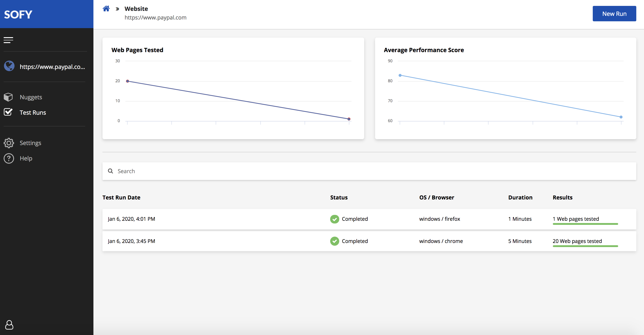Screen dimensions: 644x335
Task: Click the Website breadcrumb label
Action: (136, 9)
